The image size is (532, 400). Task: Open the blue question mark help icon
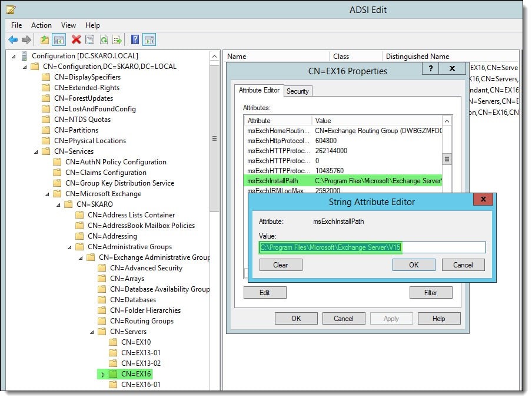(135, 39)
